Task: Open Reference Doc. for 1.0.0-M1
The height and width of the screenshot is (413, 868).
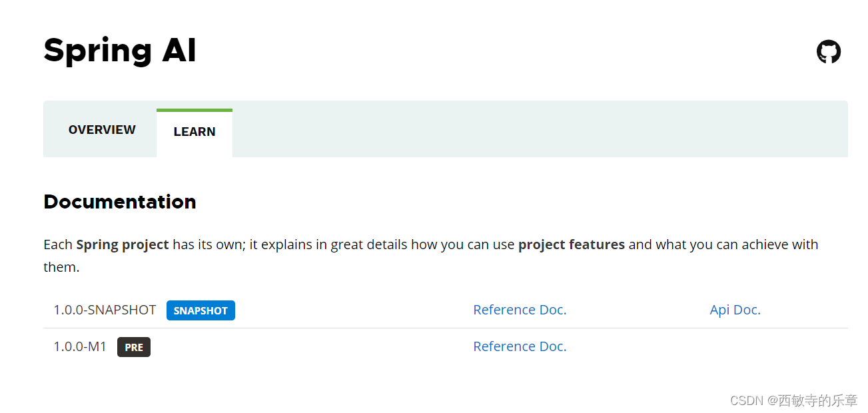Action: point(520,346)
